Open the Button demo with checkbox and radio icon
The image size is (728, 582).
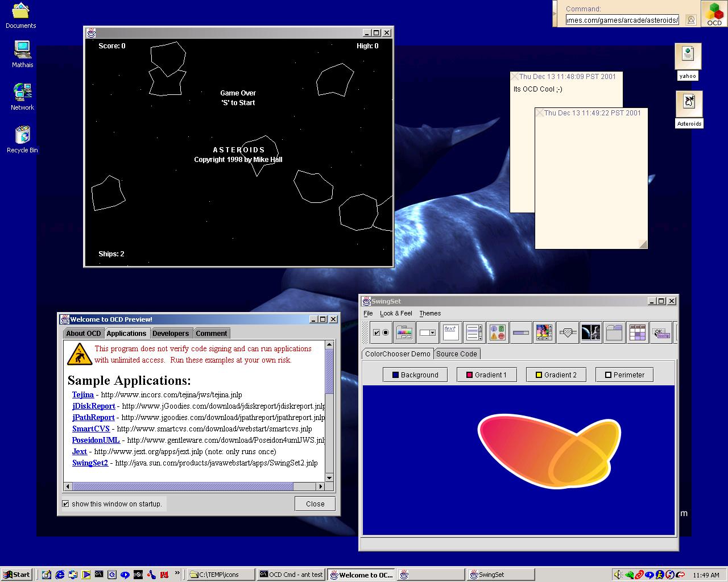click(x=380, y=332)
